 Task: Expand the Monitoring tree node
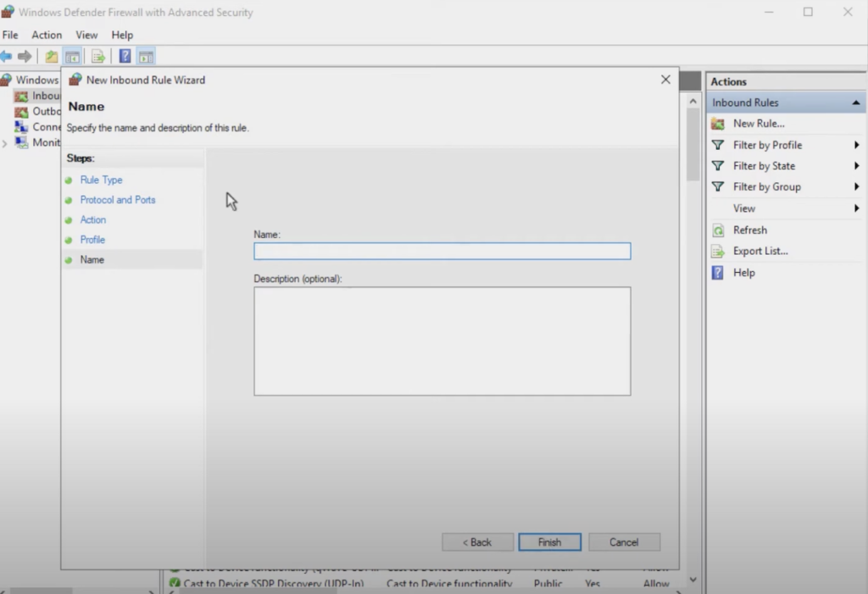pos(5,143)
